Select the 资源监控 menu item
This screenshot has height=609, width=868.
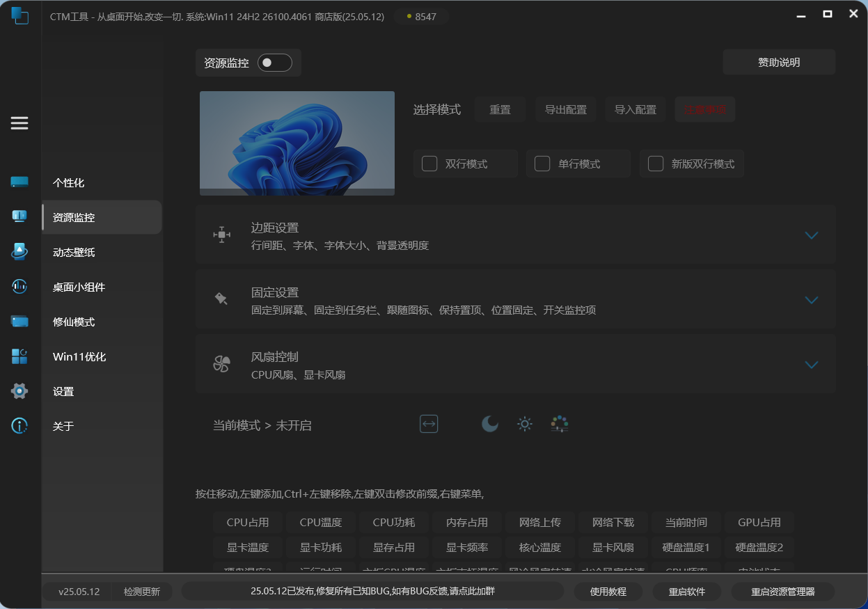(x=102, y=217)
